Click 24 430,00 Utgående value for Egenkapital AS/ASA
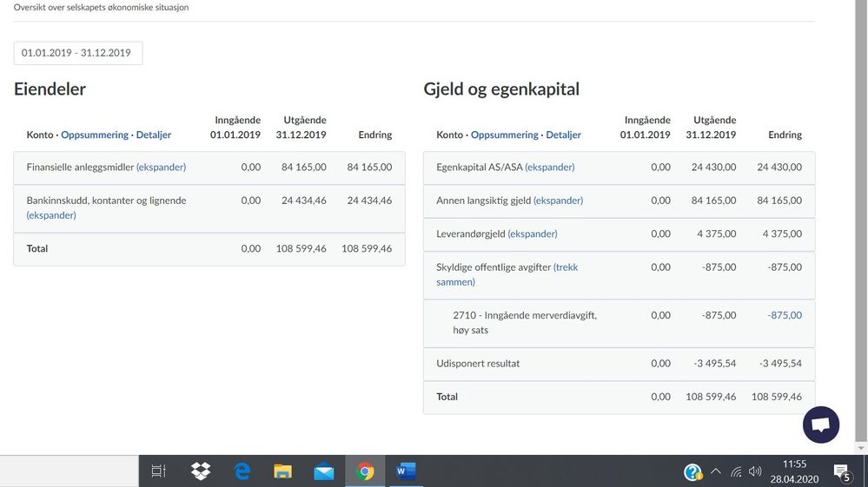 coord(713,167)
